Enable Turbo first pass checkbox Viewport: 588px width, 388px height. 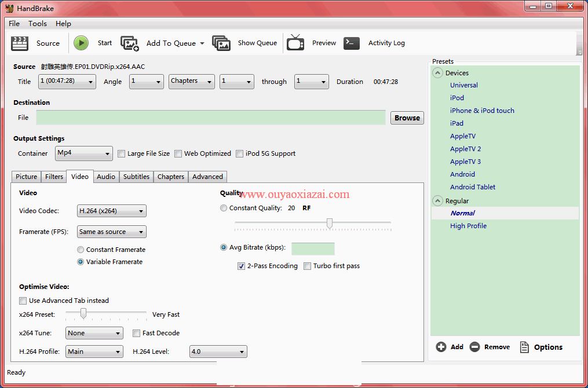307,266
